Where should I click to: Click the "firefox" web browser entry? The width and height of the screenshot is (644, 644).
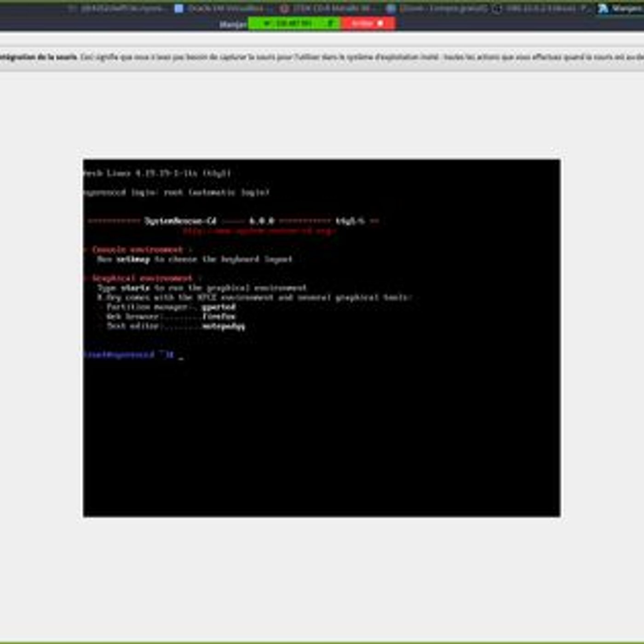coord(218,316)
